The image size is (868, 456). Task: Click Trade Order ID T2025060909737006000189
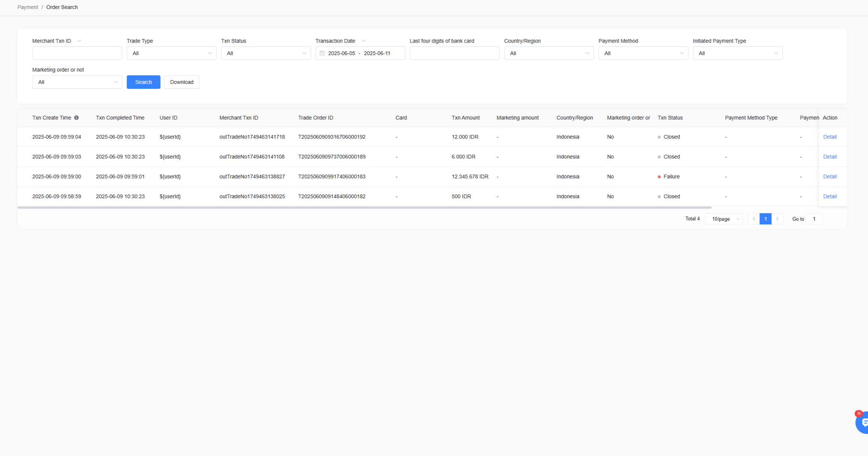332,157
